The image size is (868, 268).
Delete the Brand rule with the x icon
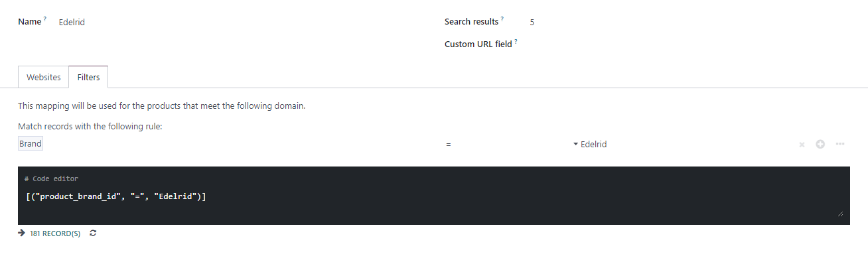802,145
